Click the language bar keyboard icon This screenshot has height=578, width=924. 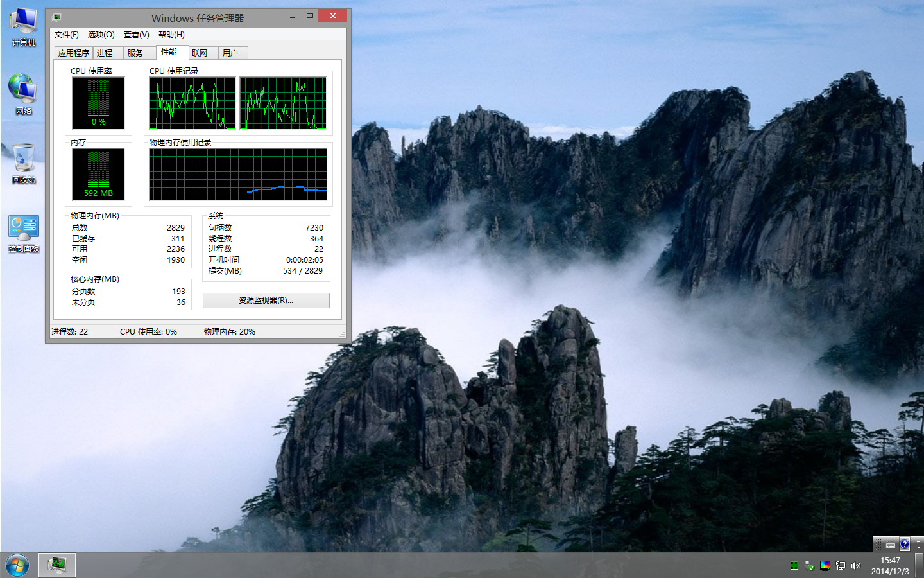[891, 545]
